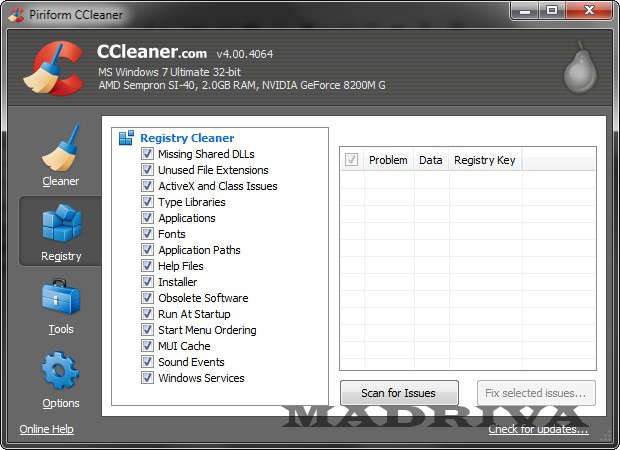
Task: Minimize the CCleaner window
Action: point(525,11)
